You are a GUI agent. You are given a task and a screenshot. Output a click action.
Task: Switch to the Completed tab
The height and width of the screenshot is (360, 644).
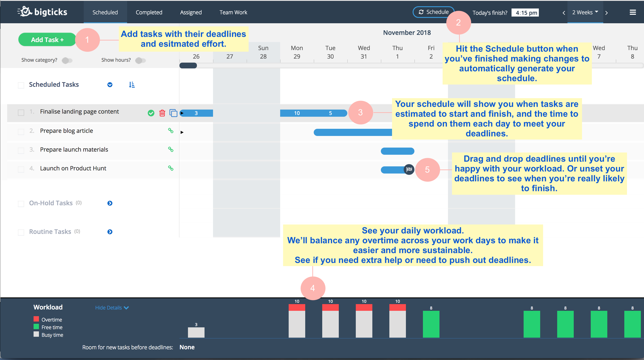point(149,13)
